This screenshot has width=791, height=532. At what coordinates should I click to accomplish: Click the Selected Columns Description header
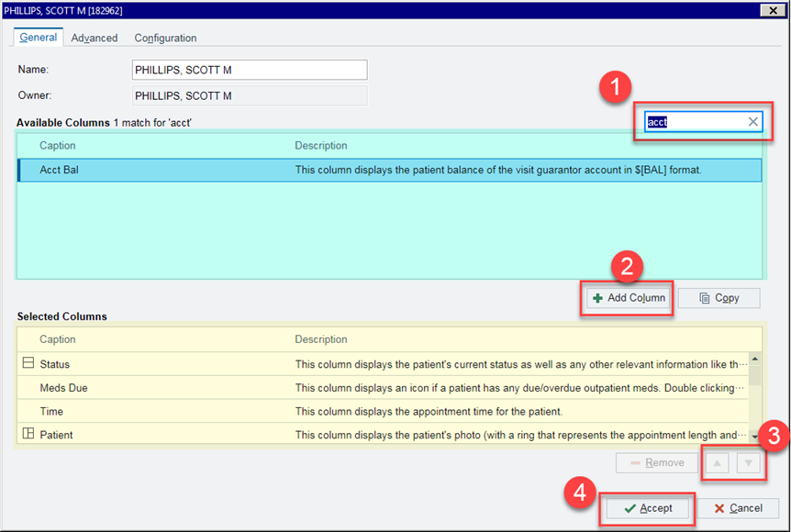[321, 339]
